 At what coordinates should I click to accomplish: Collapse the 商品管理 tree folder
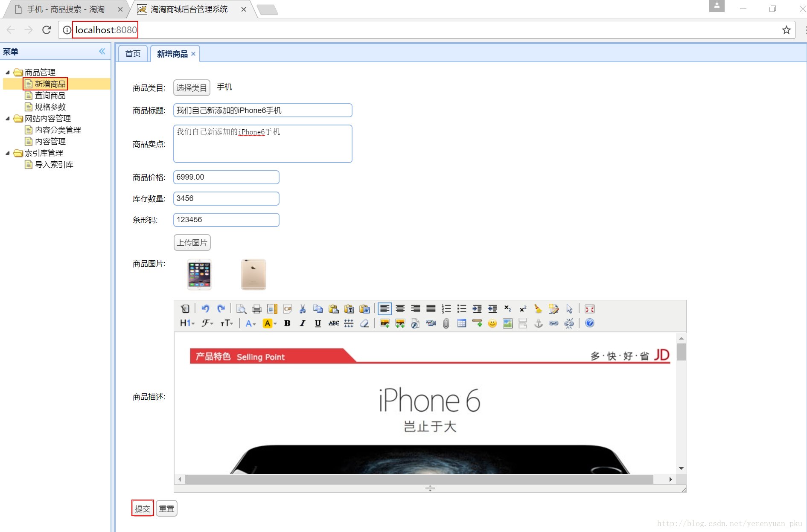click(x=7, y=72)
